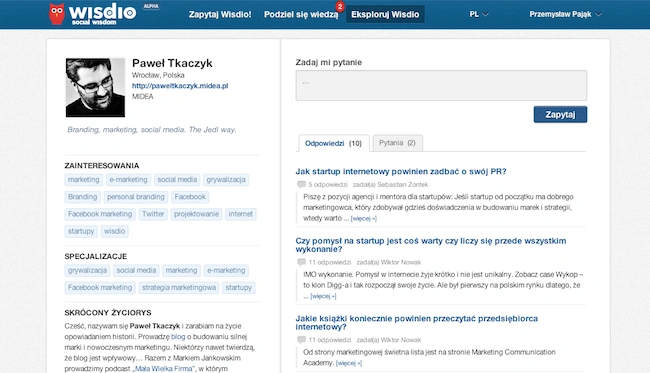Click the tagline Branding, marketing, social media. The Jedi way.
The height and width of the screenshot is (373, 650).
coord(152,130)
